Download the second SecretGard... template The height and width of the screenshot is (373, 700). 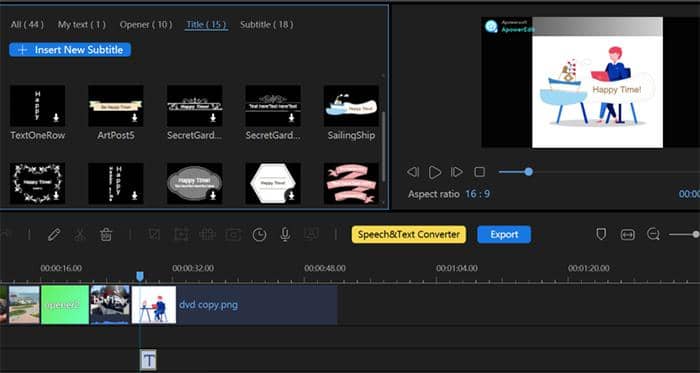point(292,118)
